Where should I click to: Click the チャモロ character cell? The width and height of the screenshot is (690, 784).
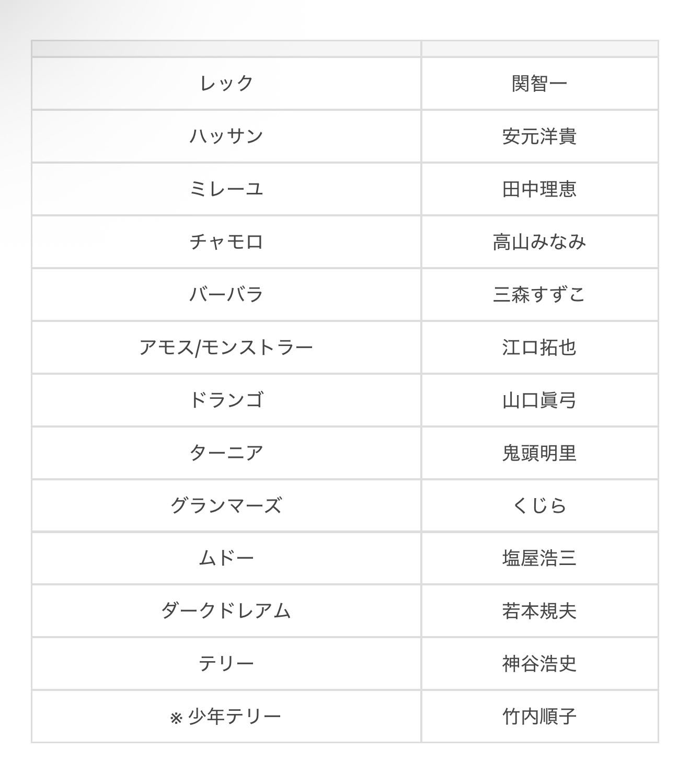[226, 242]
